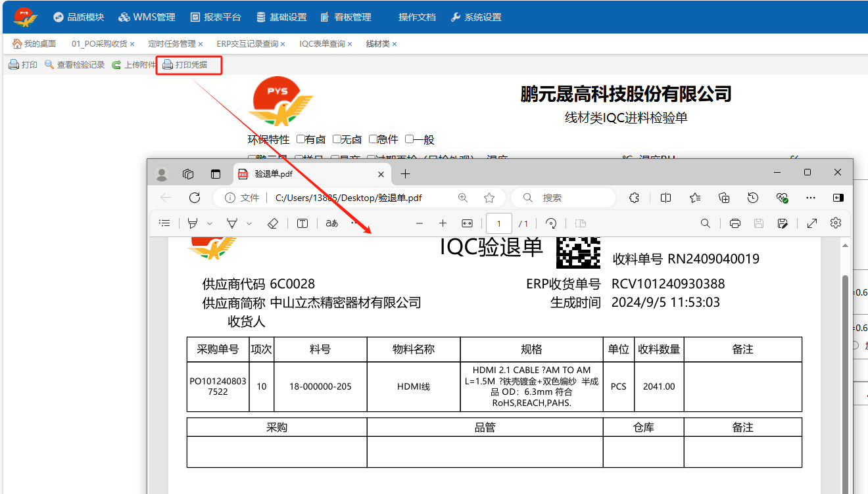Click the PDF zoom in plus icon
868x494 pixels.
pos(443,223)
